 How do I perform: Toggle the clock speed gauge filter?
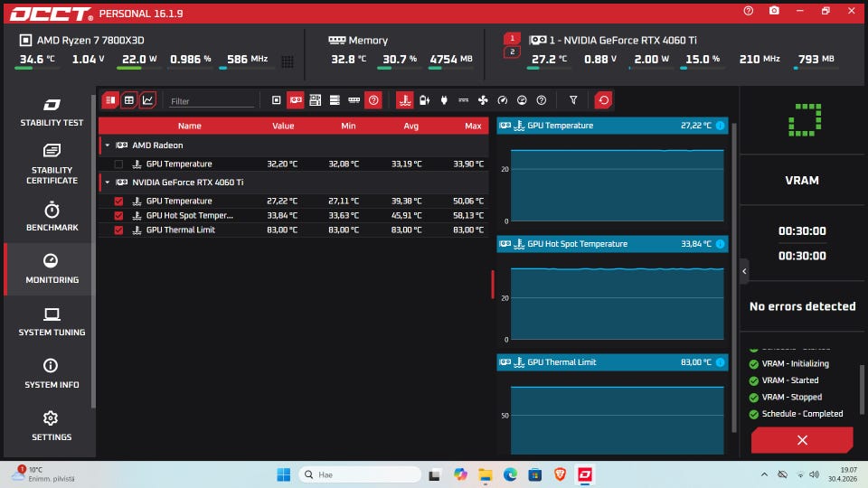point(502,100)
